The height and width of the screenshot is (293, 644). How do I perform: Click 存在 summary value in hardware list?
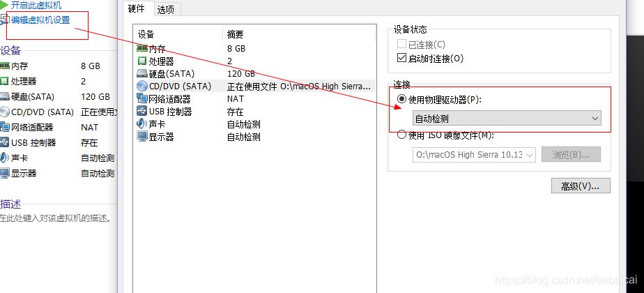(x=236, y=112)
